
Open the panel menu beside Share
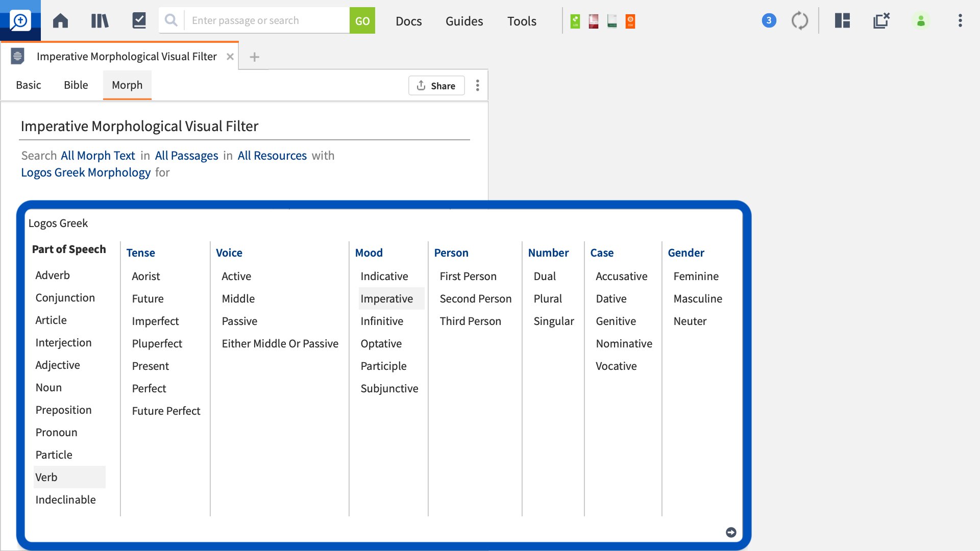(478, 85)
